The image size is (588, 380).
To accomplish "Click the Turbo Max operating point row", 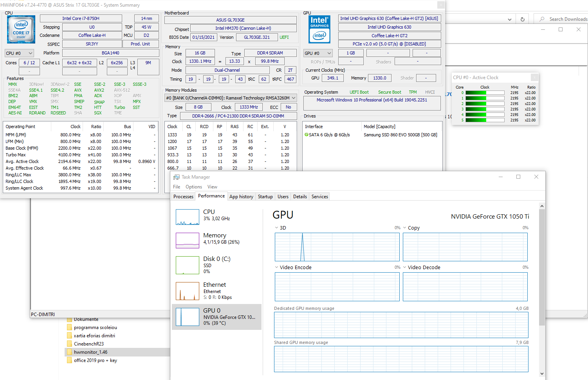I will tap(81, 155).
